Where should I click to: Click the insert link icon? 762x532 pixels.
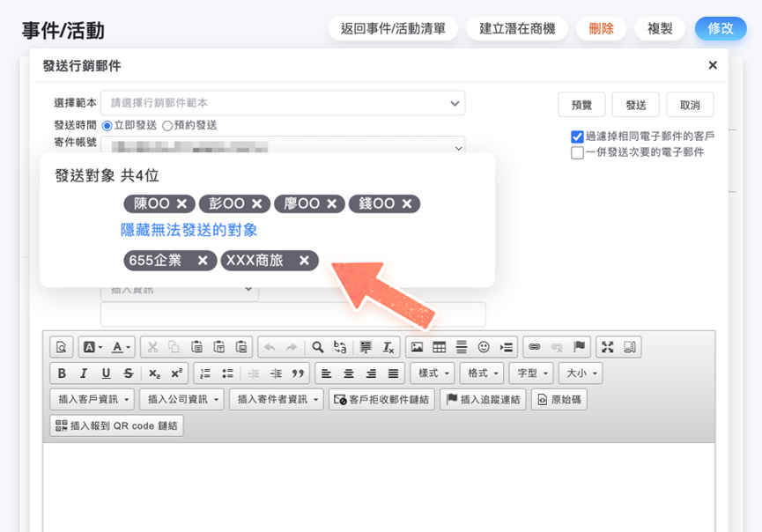(534, 347)
